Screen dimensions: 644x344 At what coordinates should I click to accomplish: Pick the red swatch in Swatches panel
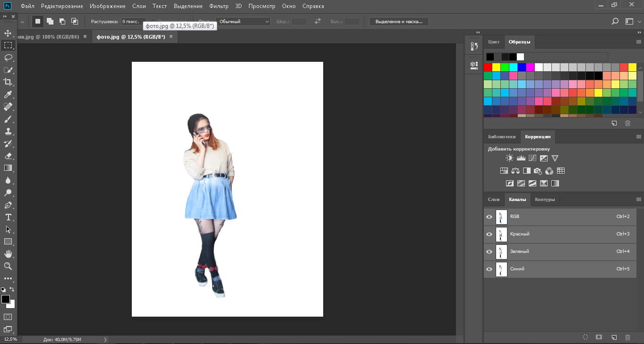(x=488, y=67)
